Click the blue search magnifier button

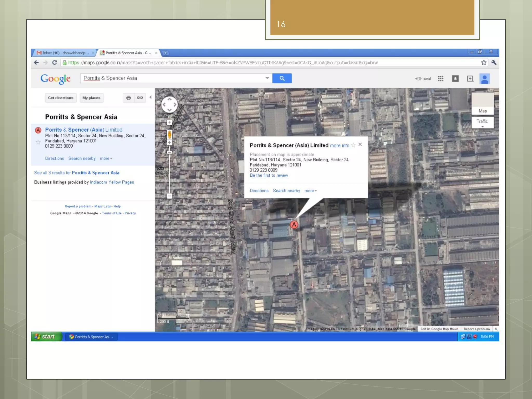(x=282, y=78)
